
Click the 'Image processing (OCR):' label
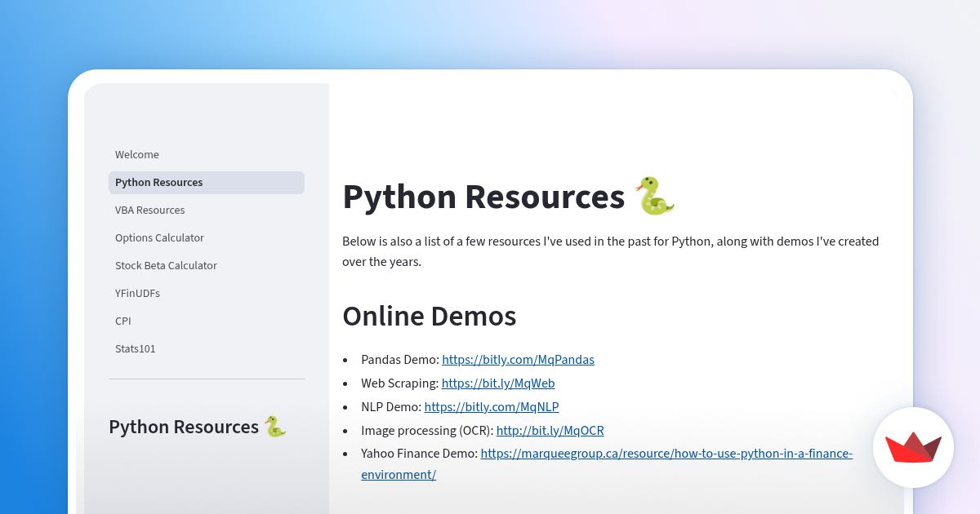pos(427,431)
